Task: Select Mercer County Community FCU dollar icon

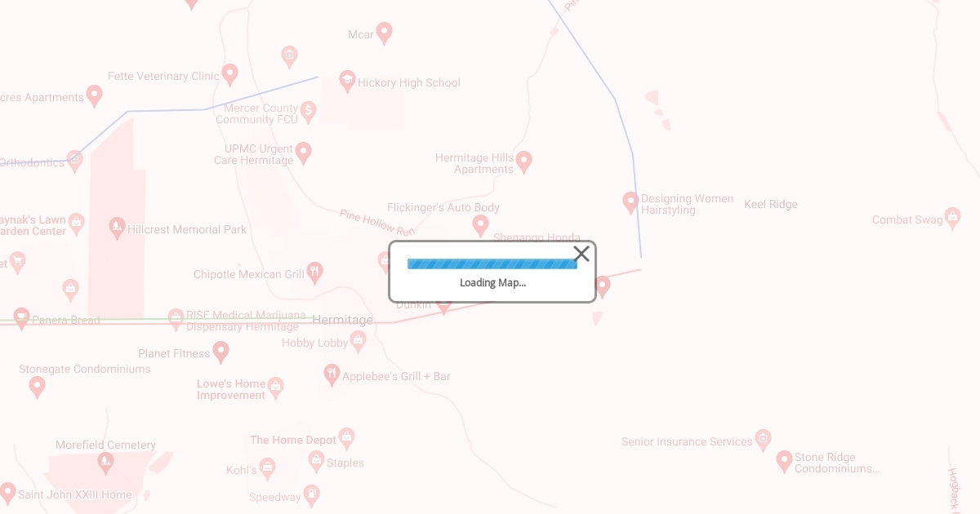Action: coord(308,112)
